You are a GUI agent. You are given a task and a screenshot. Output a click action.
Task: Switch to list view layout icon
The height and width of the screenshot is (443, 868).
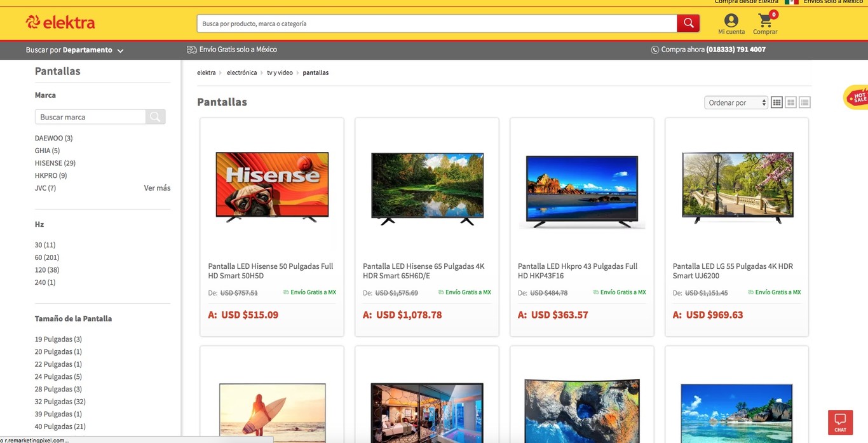pos(803,102)
